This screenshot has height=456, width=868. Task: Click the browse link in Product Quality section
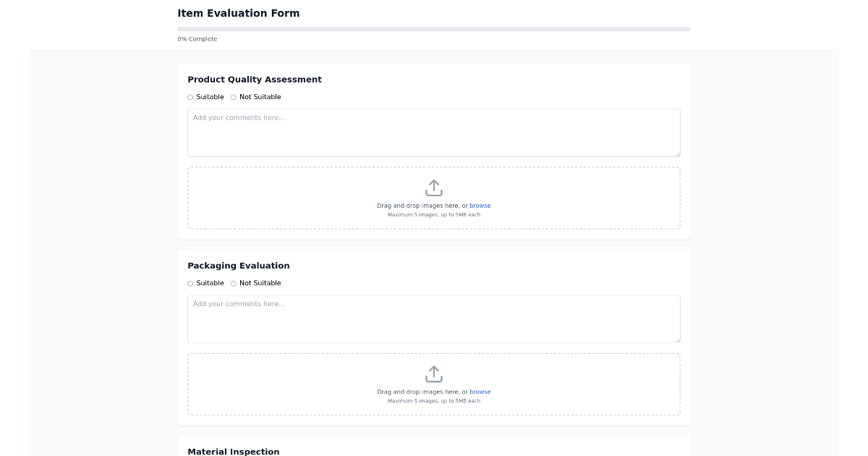[x=480, y=206]
